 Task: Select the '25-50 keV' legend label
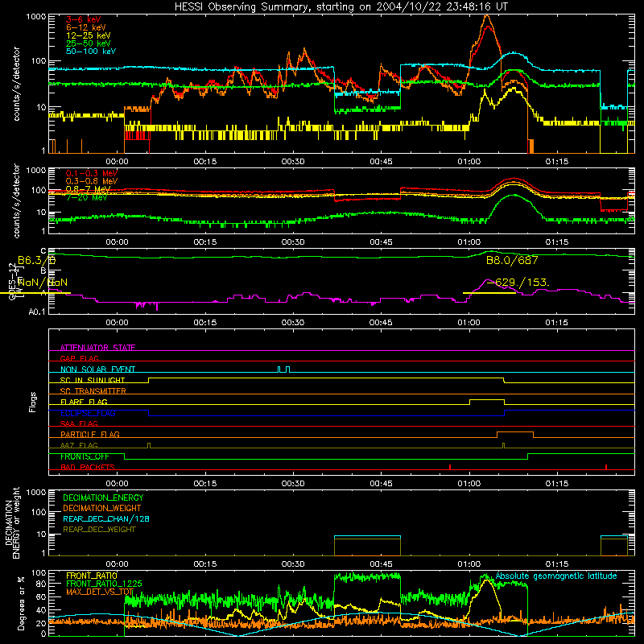(89, 43)
